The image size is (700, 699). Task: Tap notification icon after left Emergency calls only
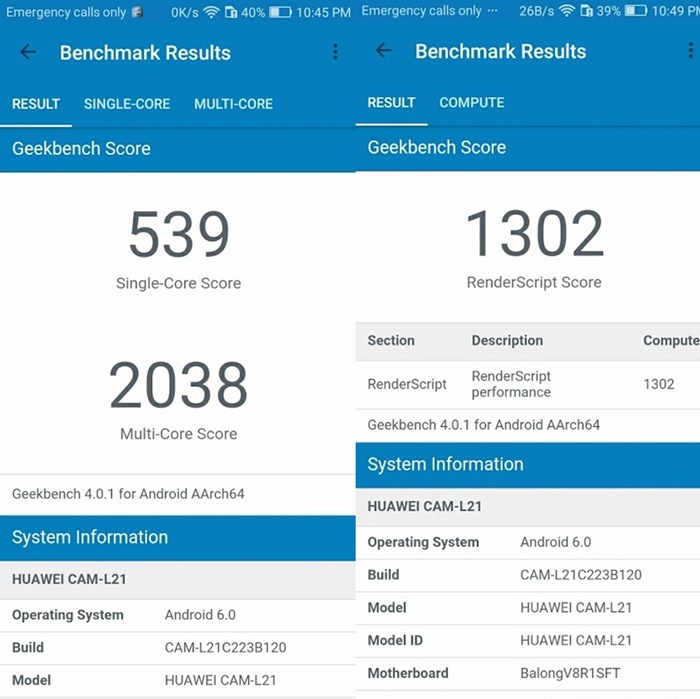tap(138, 12)
